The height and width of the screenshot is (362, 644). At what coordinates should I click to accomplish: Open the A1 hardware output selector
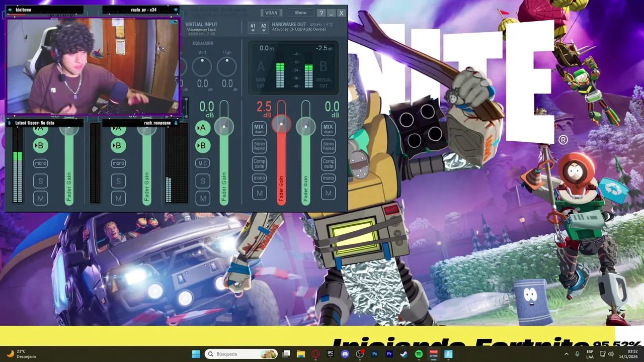(x=253, y=27)
